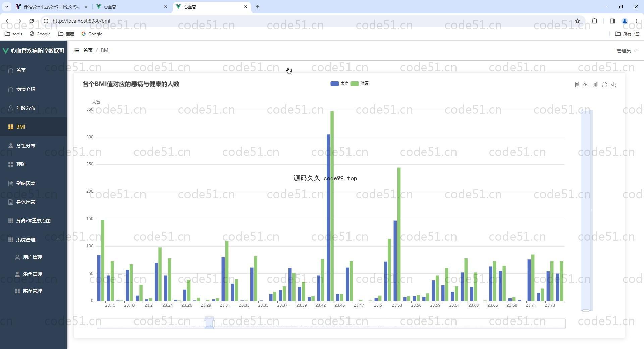Open 影响因素 page
Screen dimensions: 644x349
34,183
